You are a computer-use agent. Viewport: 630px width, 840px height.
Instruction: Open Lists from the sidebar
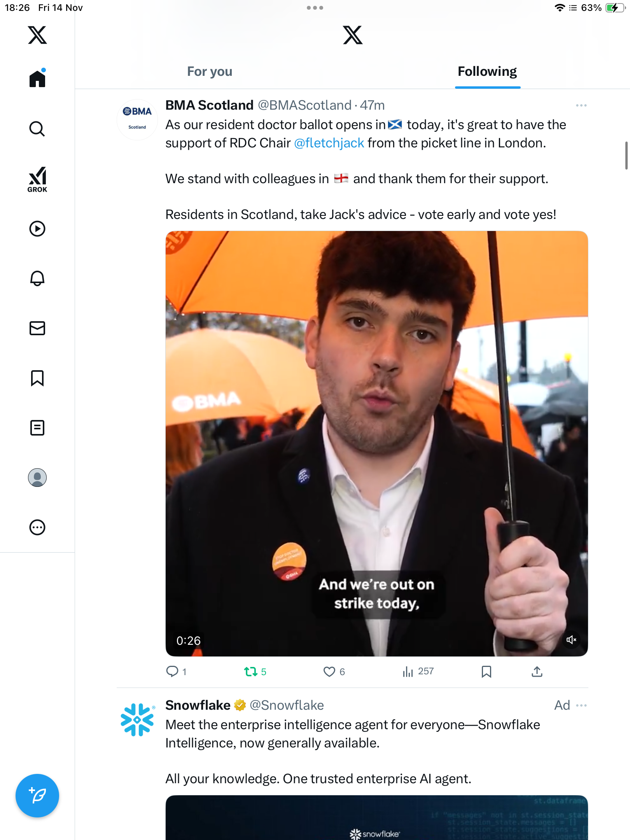pos(37,428)
